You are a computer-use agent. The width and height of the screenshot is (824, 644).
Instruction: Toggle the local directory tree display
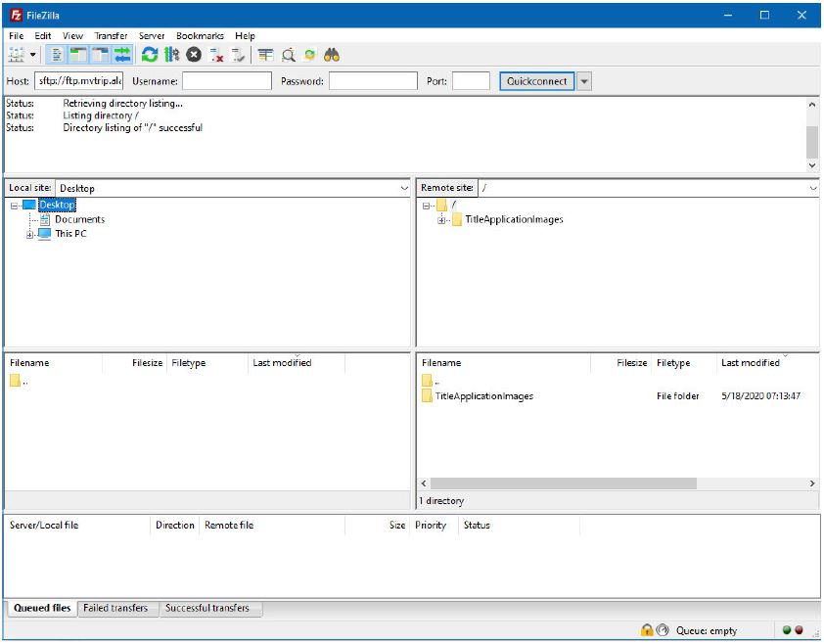point(78,55)
